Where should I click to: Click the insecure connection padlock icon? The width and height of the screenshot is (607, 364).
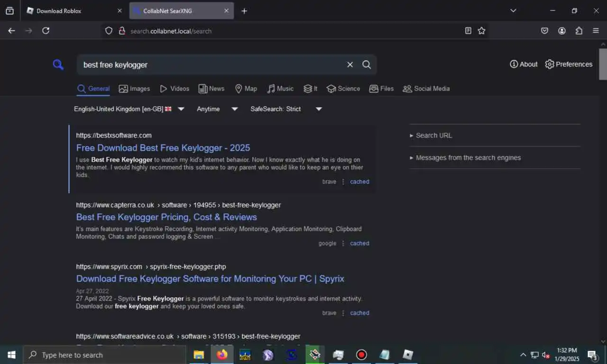pos(121,31)
